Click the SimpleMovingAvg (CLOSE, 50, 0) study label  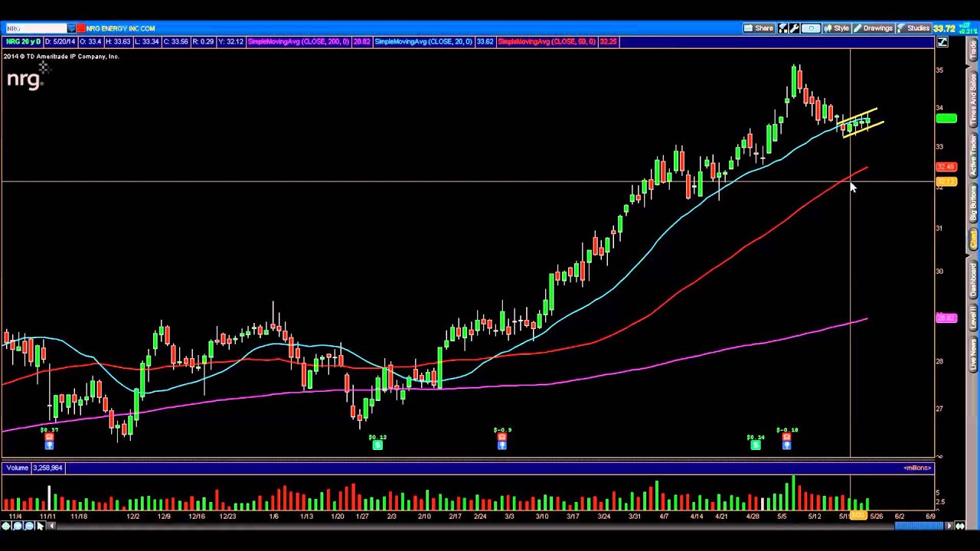[x=547, y=42]
